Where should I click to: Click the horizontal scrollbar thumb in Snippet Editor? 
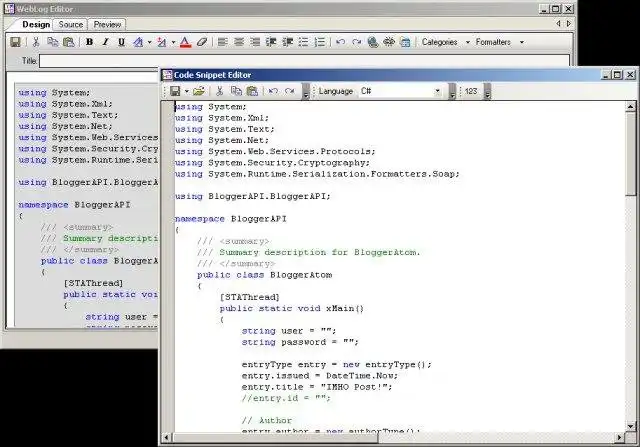click(275, 438)
